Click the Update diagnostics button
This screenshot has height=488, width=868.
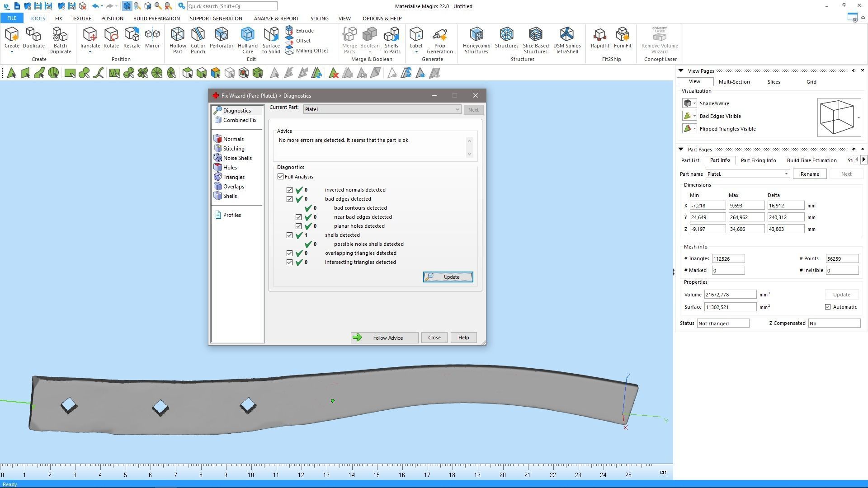click(x=448, y=277)
